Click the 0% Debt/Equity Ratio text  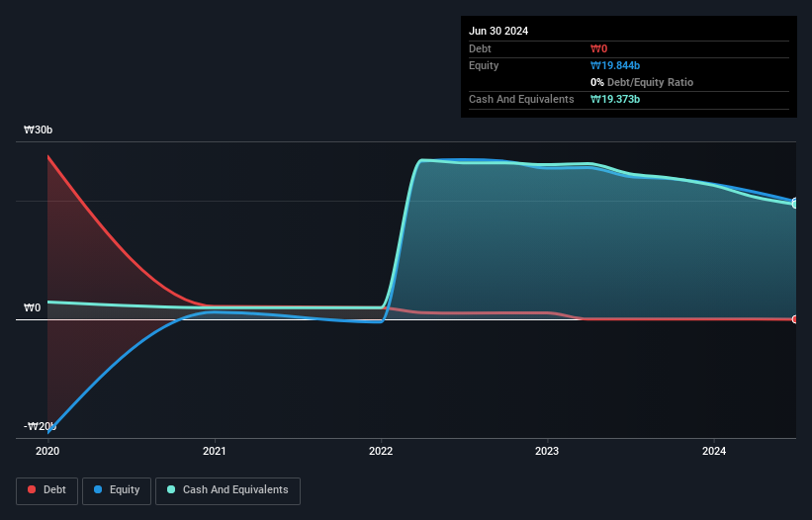[x=642, y=82]
